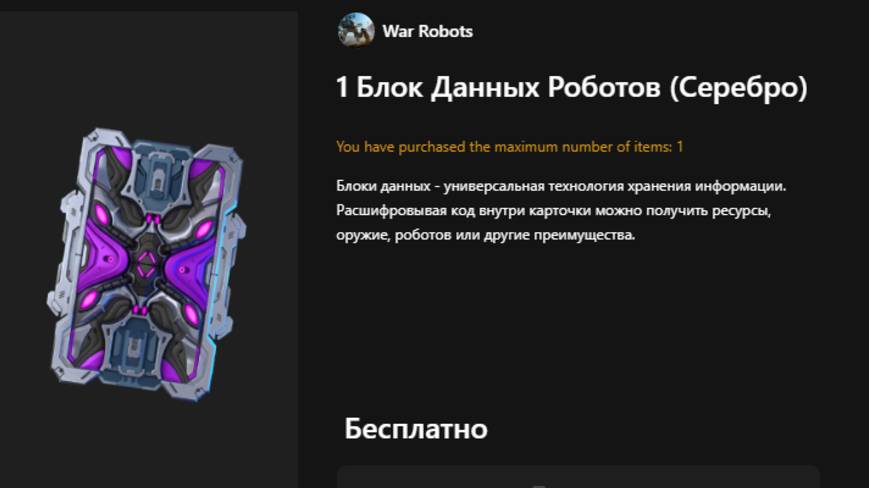The width and height of the screenshot is (869, 488).
Task: Click the top blue connector of the data pad
Action: click(158, 172)
